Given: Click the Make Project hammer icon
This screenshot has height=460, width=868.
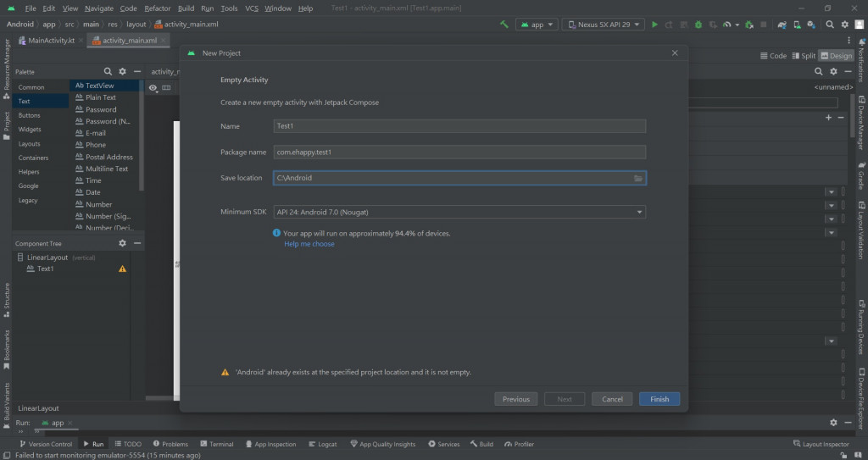Looking at the screenshot, I should click(504, 25).
